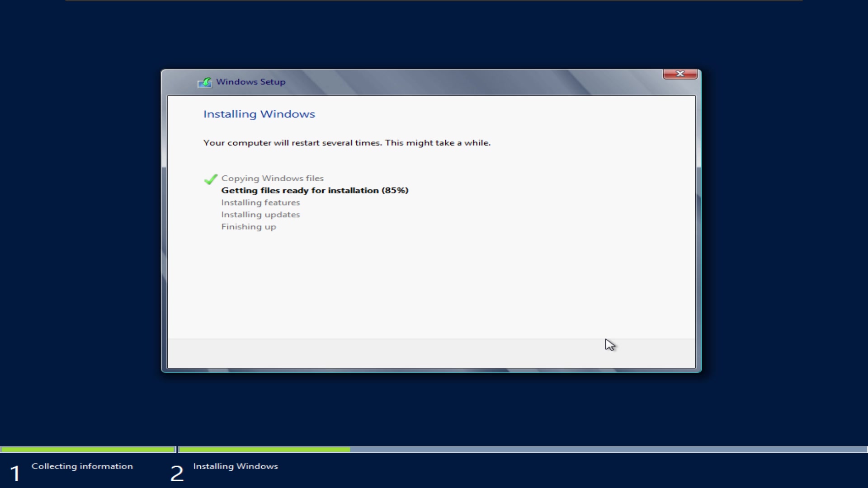This screenshot has height=488, width=868.
Task: Click the Windows Setup shield icon
Action: click(x=205, y=82)
